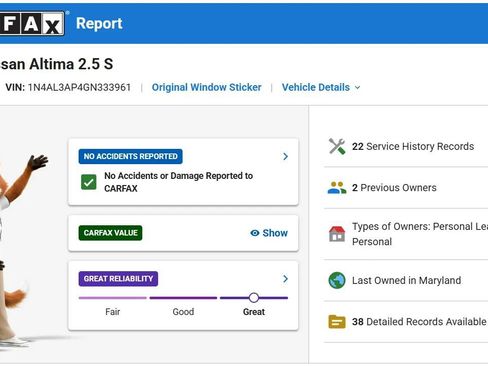The width and height of the screenshot is (488, 366).
Task: Click the globe icon beside Last Owned
Action: (x=337, y=280)
